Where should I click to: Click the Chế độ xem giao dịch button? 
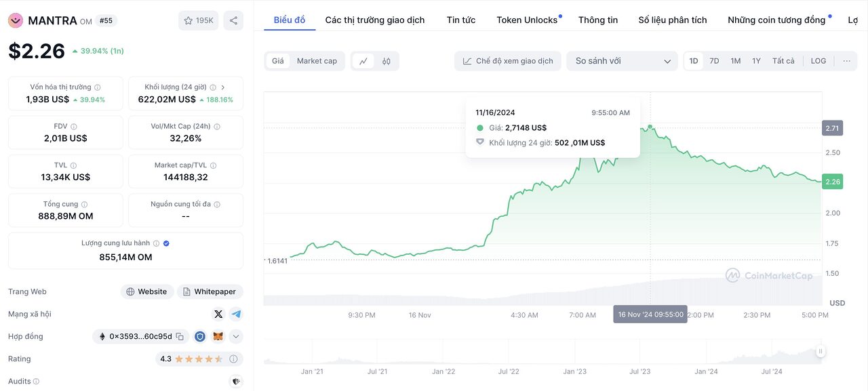click(508, 61)
